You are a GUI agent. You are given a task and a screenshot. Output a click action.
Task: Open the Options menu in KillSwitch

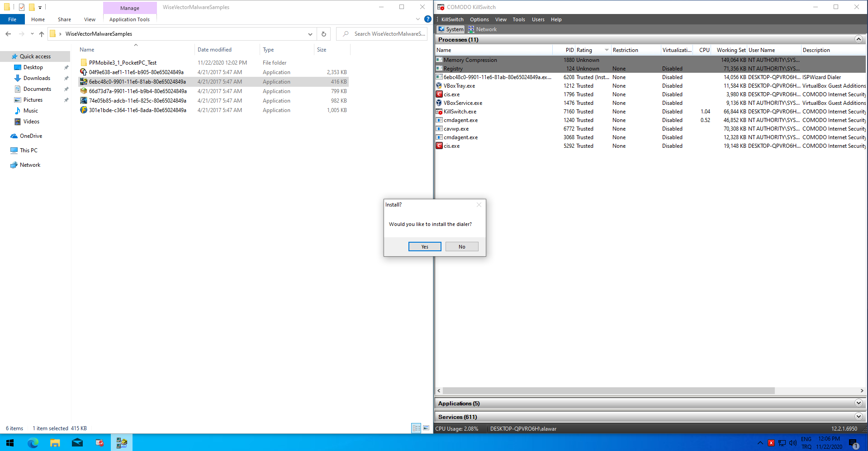click(479, 19)
